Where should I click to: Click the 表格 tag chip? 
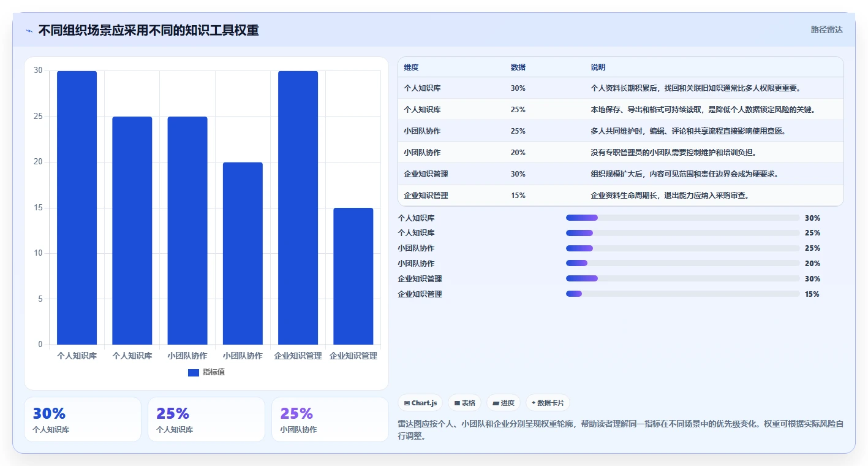point(464,403)
